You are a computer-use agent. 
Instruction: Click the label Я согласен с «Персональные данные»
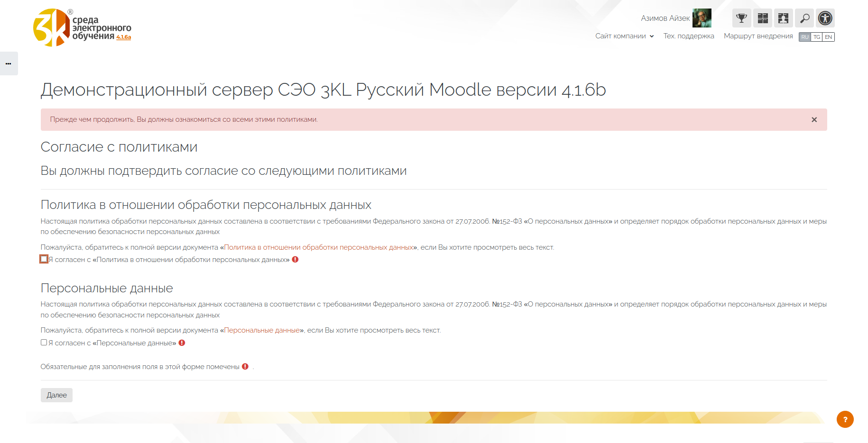pos(112,343)
